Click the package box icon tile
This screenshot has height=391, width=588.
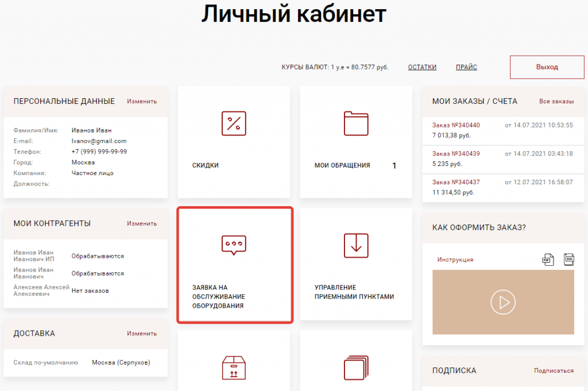point(234,368)
